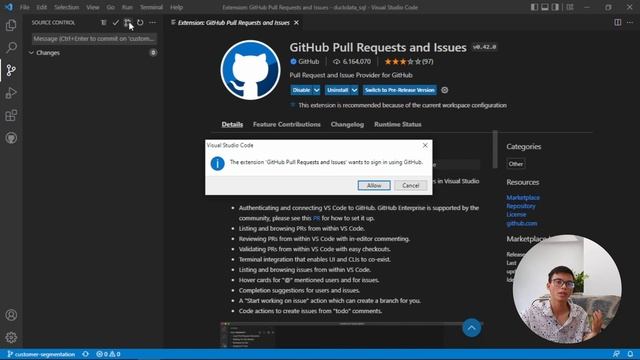Toggle secondary side bar layout icon
Viewport: 640px width, 360px height.
(x=556, y=7)
